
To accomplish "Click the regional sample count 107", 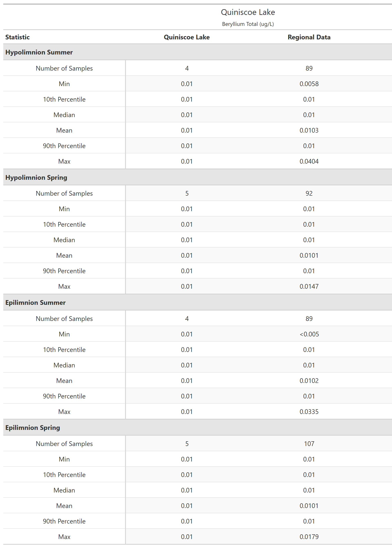I will coord(309,444).
